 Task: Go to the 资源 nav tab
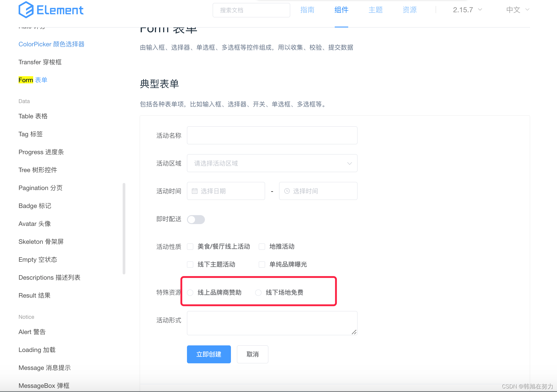410,10
